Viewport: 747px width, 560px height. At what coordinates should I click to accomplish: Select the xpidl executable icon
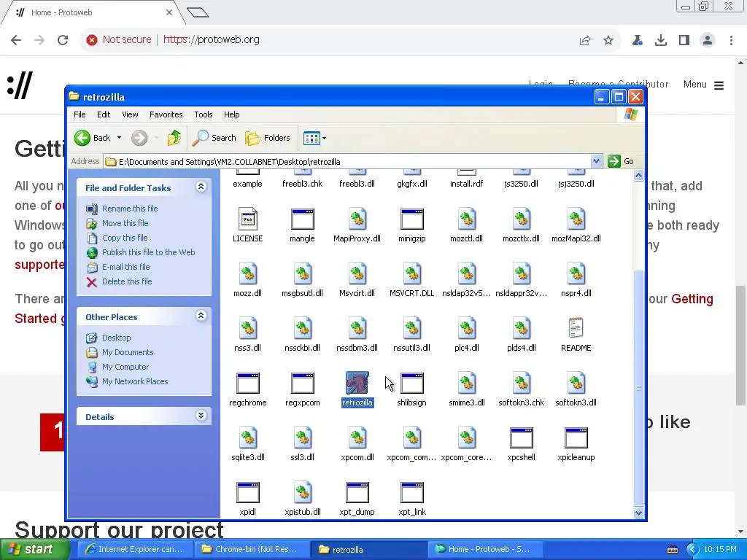(248, 492)
